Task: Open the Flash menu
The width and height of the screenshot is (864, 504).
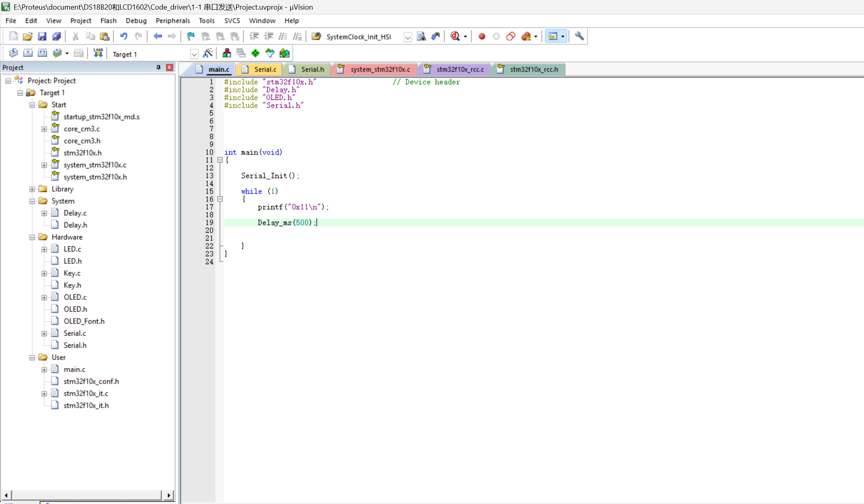Action: click(x=108, y=21)
